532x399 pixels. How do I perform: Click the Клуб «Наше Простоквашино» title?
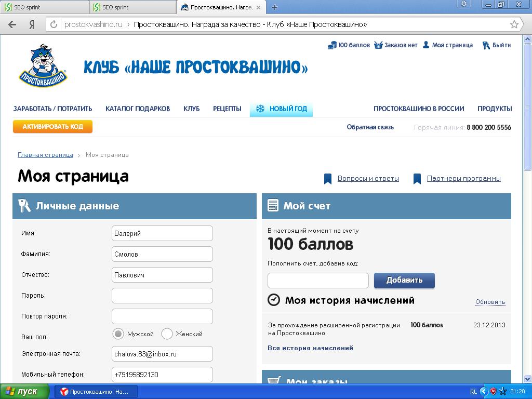point(196,67)
